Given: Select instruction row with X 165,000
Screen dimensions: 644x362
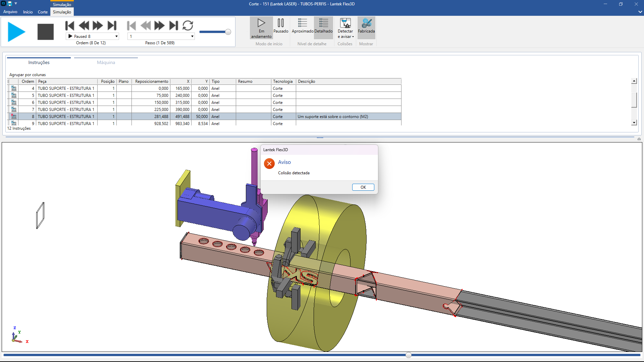Looking at the screenshot, I should coord(205,88).
